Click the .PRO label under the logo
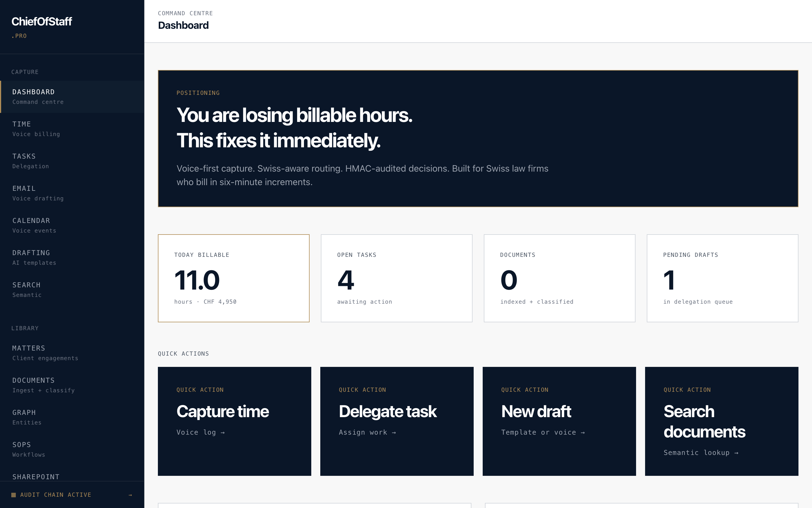 19,36
